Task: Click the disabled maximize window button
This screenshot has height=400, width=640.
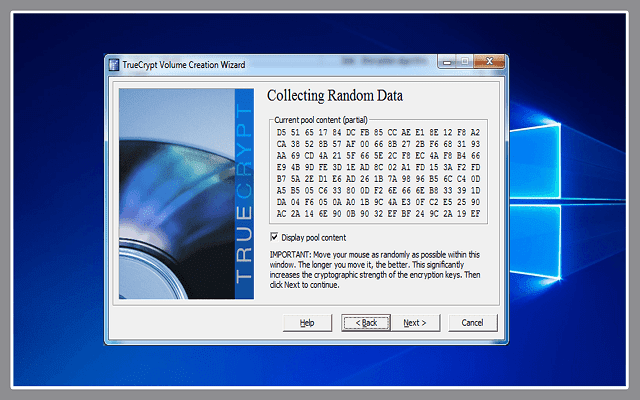Action: (x=465, y=62)
